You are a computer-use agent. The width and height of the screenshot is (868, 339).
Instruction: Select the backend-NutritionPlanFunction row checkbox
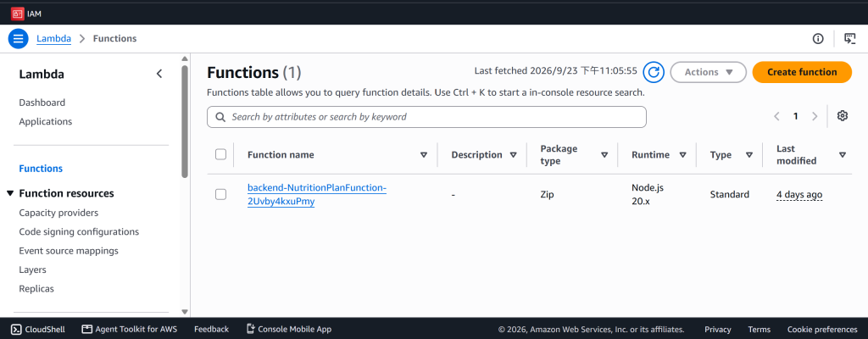click(x=221, y=194)
